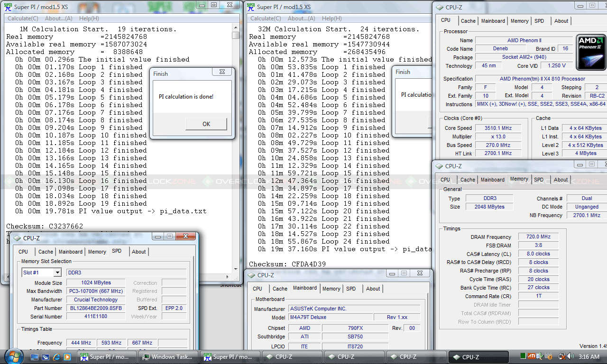Switch to About tab in SPD CPU-Z window

[x=138, y=252]
